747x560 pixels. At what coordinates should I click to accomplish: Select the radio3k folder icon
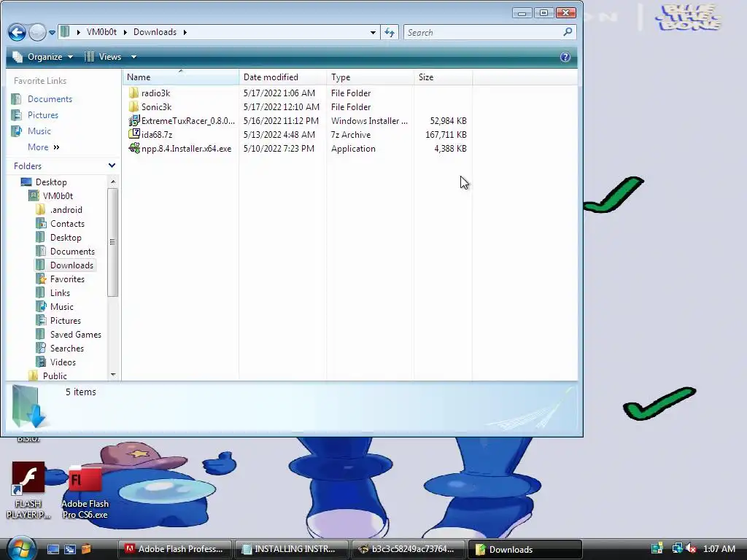pyautogui.click(x=134, y=93)
